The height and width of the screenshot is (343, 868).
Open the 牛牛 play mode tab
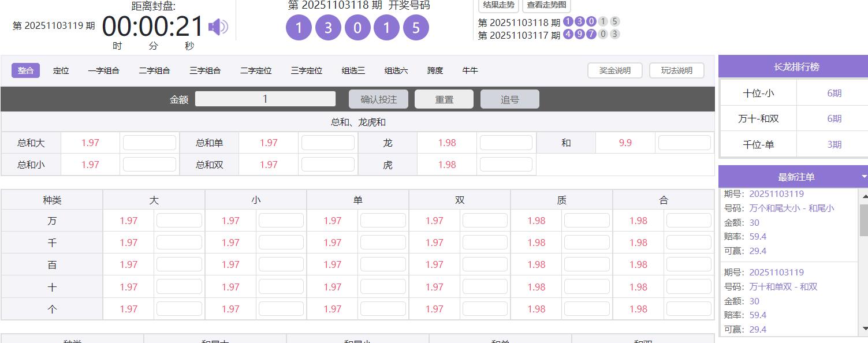(470, 70)
